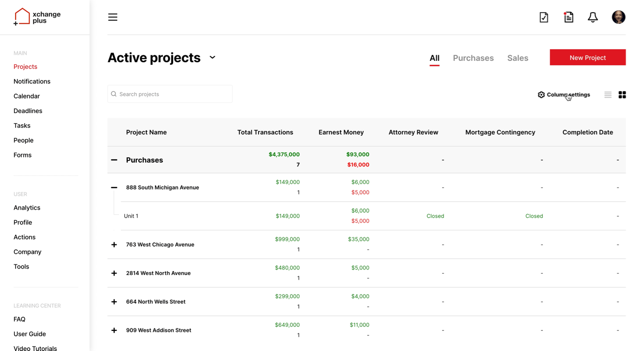Expand 763 West Chicago Avenue row
The image size is (644, 351).
pos(114,245)
